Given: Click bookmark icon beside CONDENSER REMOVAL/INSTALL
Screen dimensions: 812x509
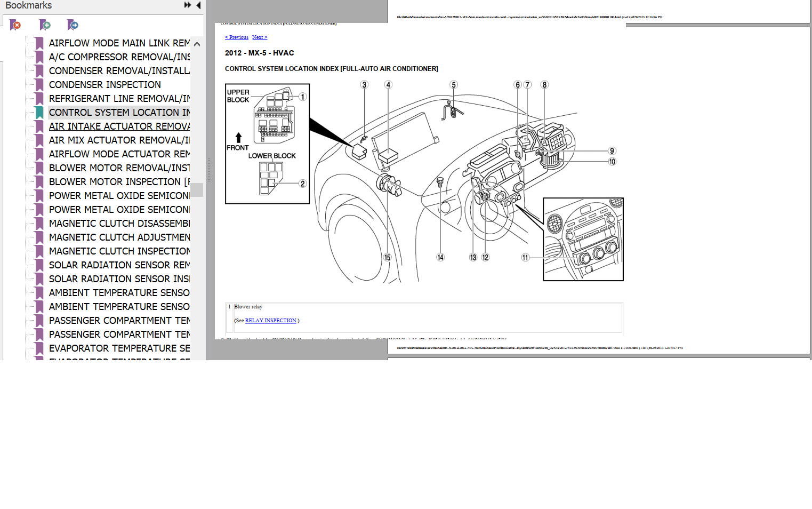Looking at the screenshot, I should coord(39,71).
